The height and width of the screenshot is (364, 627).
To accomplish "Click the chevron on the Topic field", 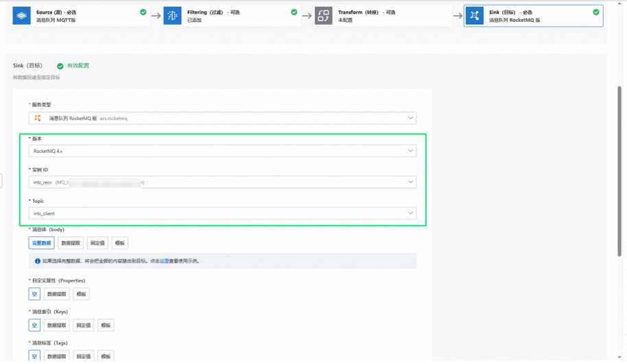I will (410, 213).
